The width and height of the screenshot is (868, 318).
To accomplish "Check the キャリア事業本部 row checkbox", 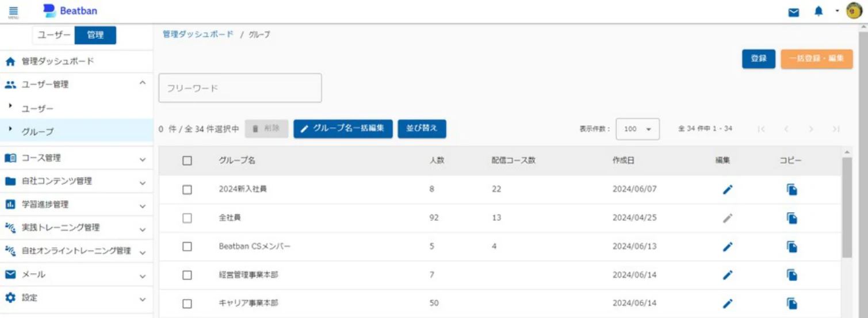I will click(187, 303).
